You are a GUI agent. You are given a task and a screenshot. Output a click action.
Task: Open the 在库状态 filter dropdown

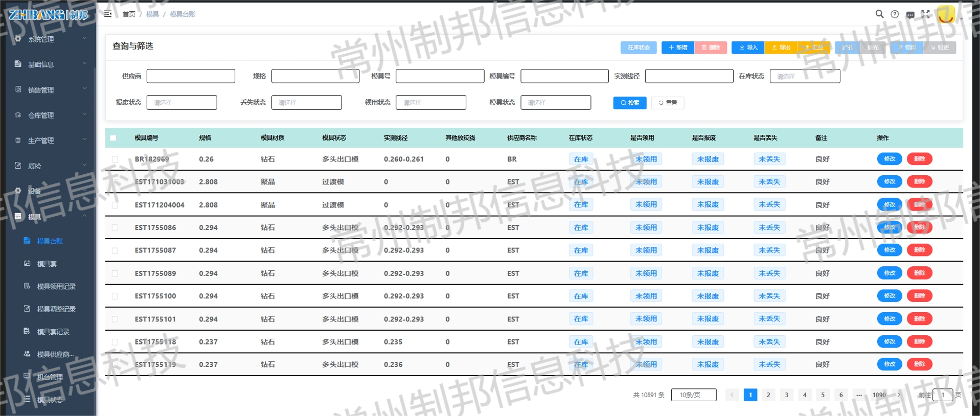coord(805,76)
